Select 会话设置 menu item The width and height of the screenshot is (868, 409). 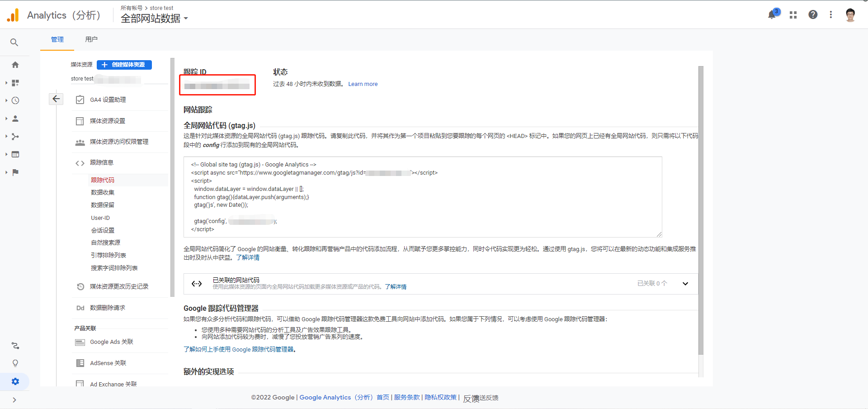click(x=103, y=230)
